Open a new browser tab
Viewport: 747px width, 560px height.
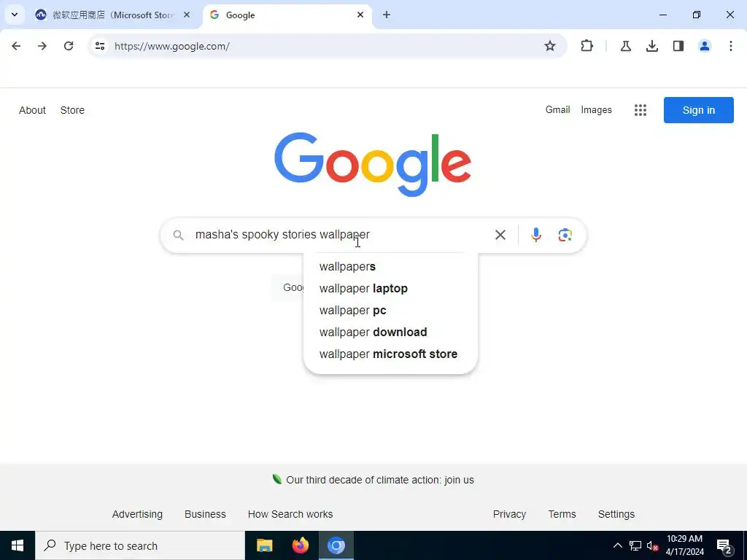(x=387, y=15)
